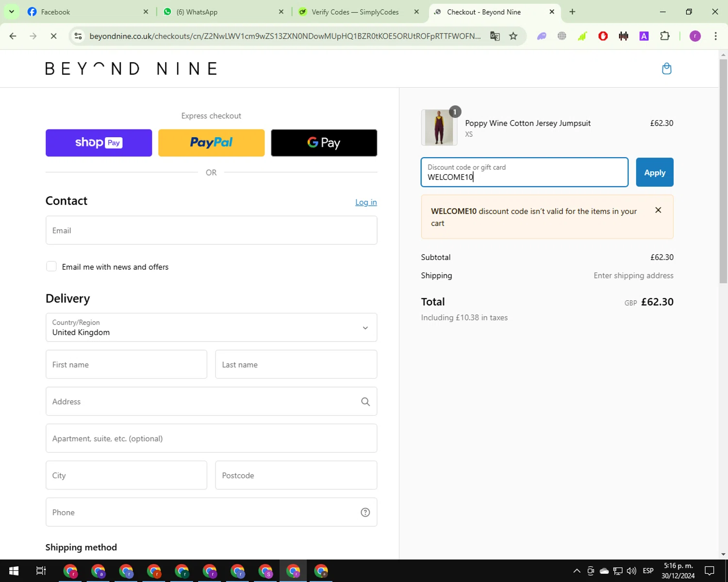Close the Facebook tab
The image size is (728, 582).
[x=146, y=12]
